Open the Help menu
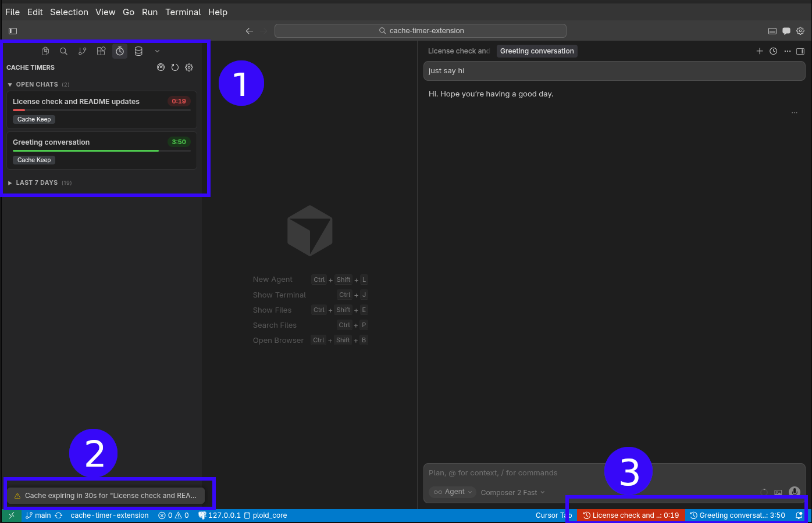 pos(218,12)
